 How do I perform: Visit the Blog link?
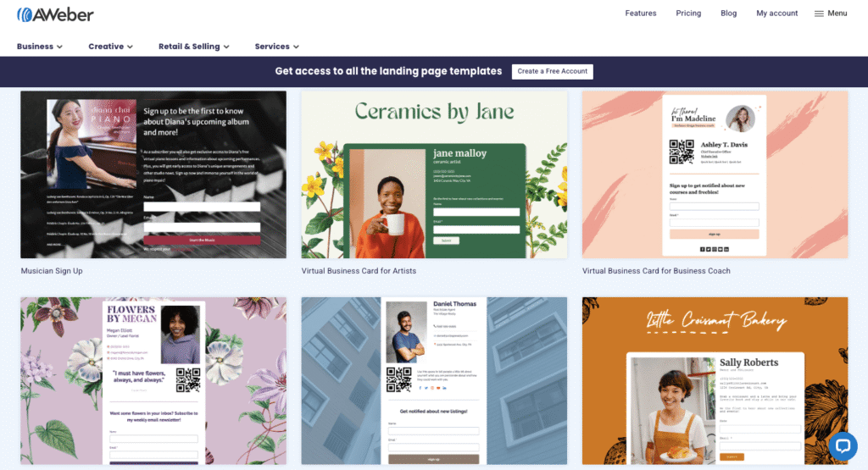728,14
